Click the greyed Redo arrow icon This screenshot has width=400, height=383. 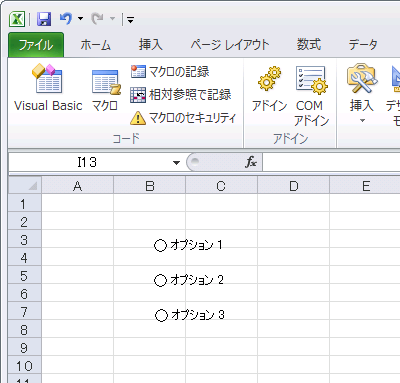point(97,19)
